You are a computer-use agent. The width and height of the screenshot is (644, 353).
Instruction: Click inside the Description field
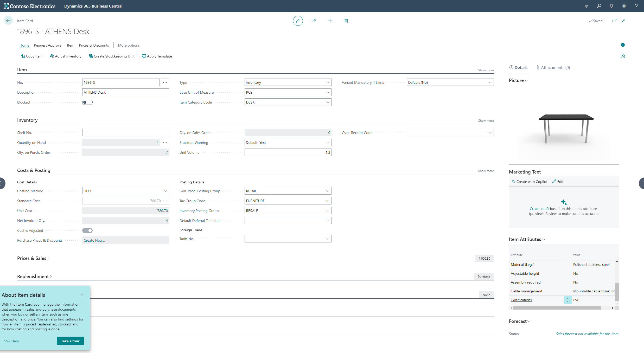125,92
